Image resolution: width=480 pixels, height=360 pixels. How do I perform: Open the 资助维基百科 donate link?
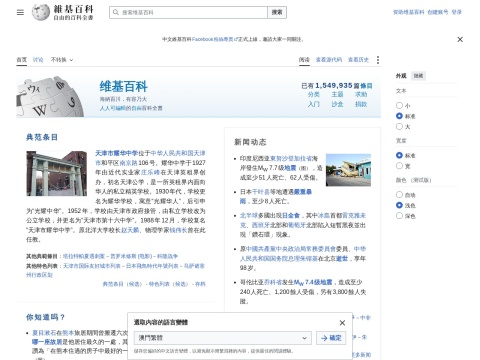(x=409, y=12)
